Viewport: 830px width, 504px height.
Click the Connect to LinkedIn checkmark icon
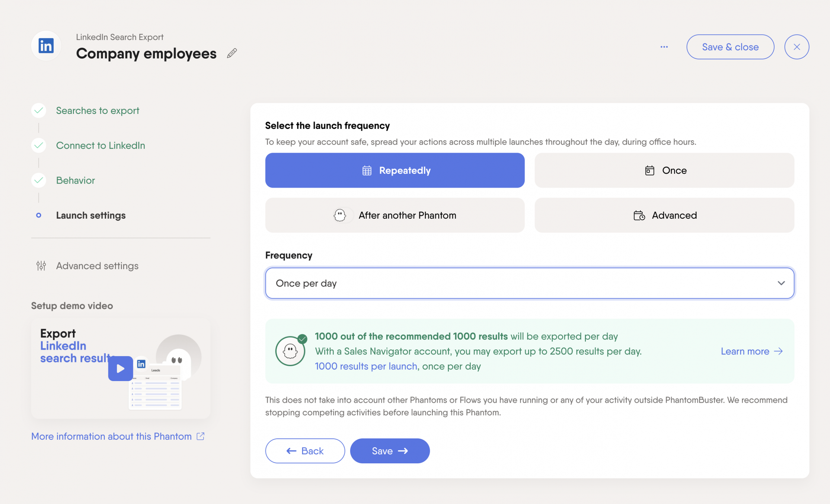[39, 146]
